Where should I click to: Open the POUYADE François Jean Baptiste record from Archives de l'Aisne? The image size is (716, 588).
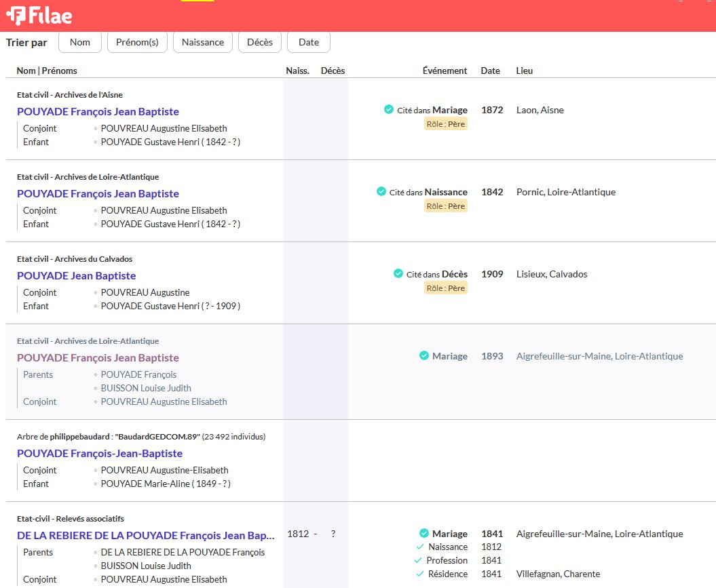pos(98,112)
